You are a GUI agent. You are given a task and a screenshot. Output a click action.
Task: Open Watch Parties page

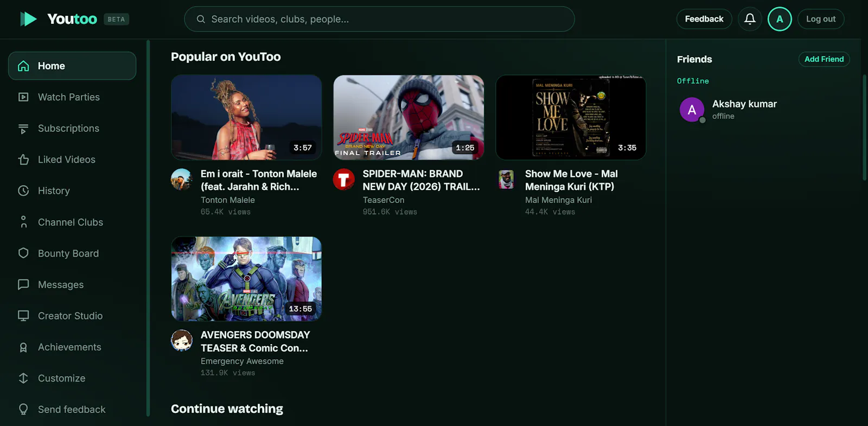pos(72,97)
